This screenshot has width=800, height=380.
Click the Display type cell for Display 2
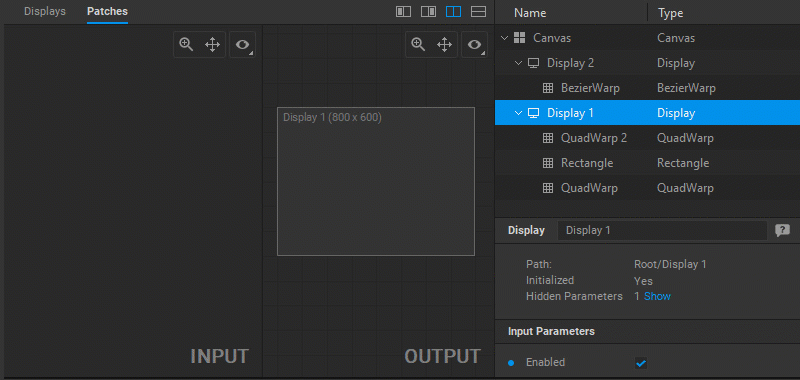pyautogui.click(x=676, y=63)
